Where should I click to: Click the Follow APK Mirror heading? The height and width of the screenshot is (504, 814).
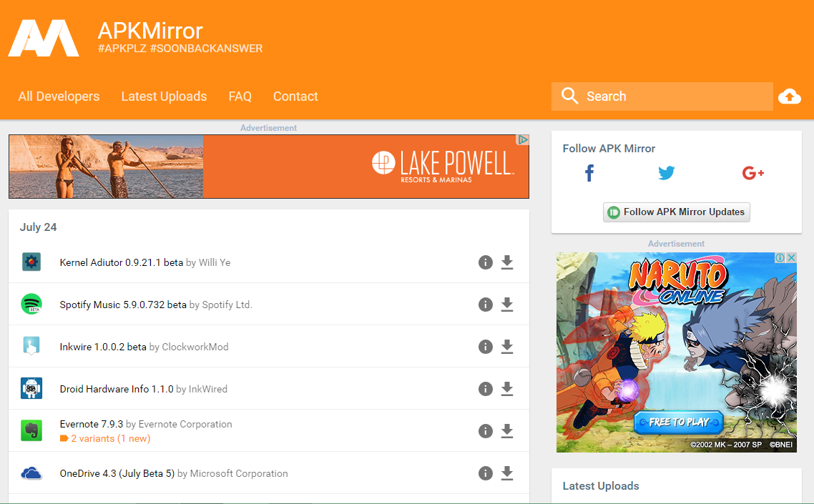[x=609, y=149]
